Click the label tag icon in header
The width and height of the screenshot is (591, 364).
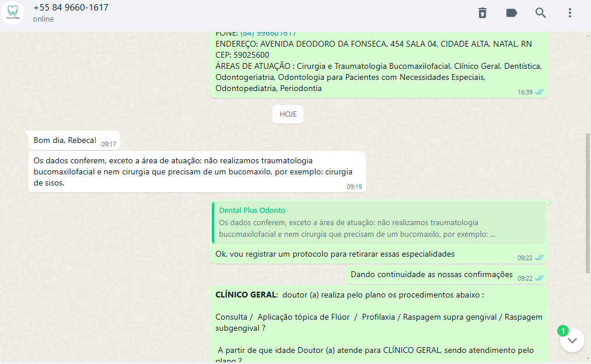512,13
